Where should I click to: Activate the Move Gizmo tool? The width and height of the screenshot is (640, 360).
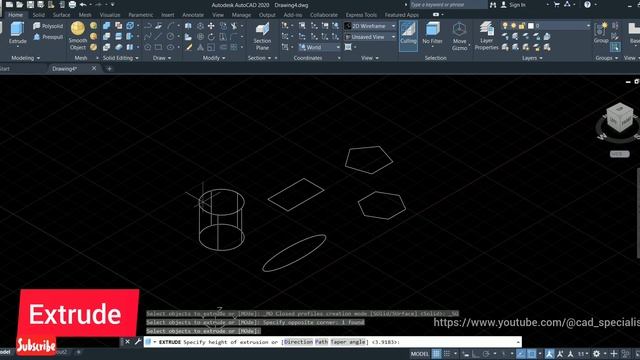pyautogui.click(x=459, y=36)
